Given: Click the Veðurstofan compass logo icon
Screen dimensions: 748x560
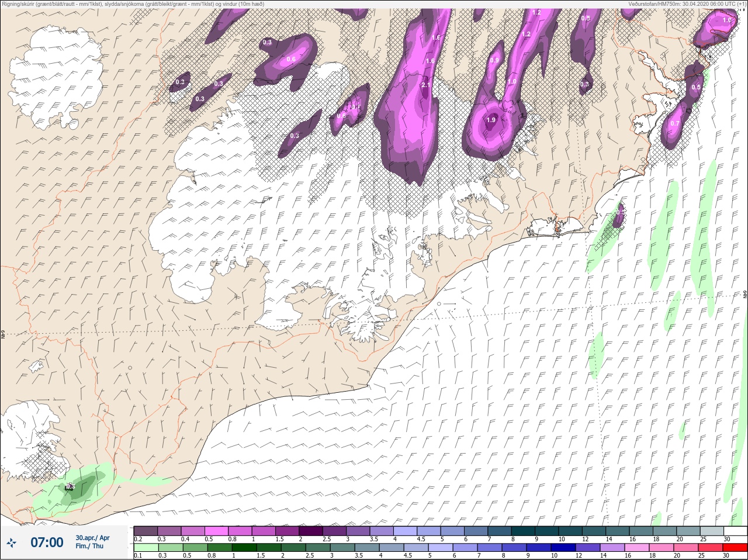Looking at the screenshot, I should pos(12,542).
